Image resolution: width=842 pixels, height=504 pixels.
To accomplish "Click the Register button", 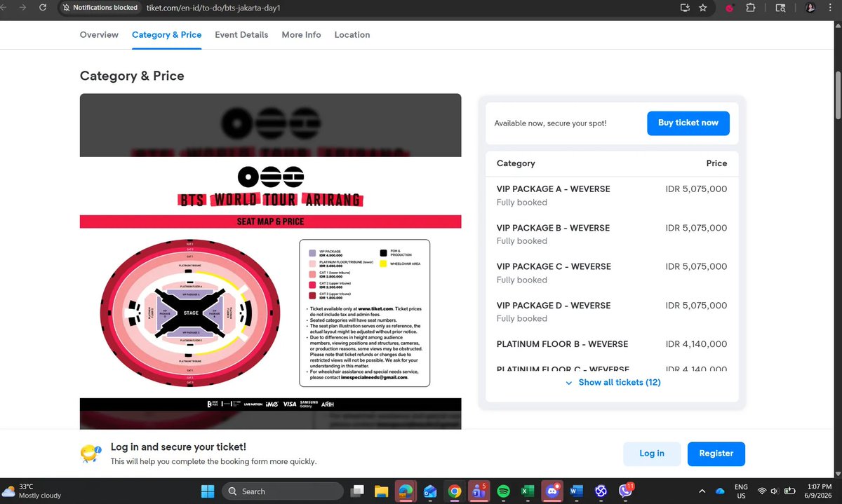I will coord(716,454).
